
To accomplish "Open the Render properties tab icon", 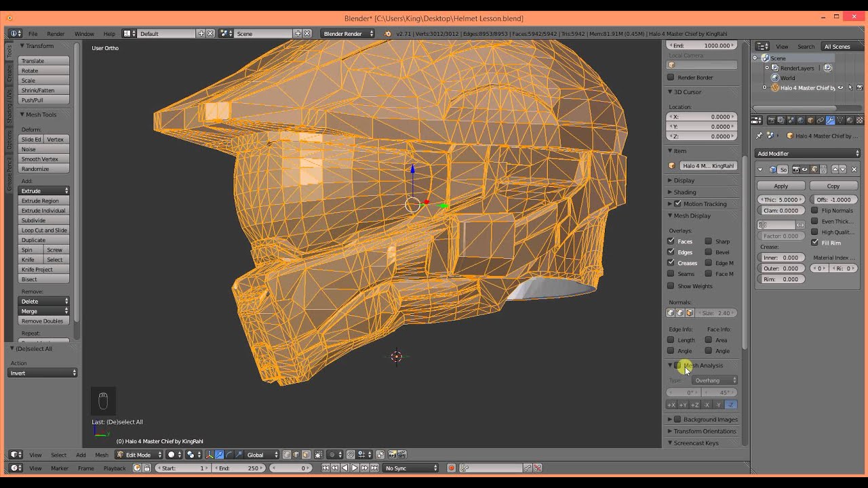I will 771,120.
